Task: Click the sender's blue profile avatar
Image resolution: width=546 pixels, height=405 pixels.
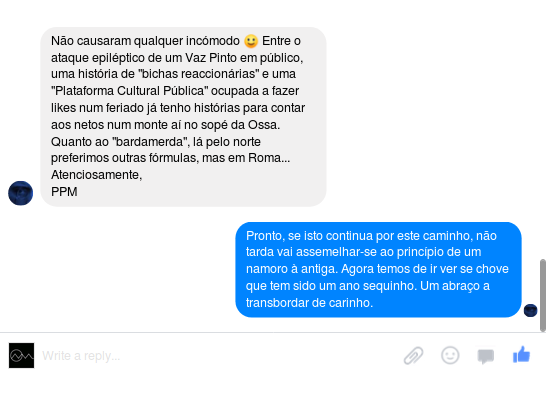Action: 21,193
